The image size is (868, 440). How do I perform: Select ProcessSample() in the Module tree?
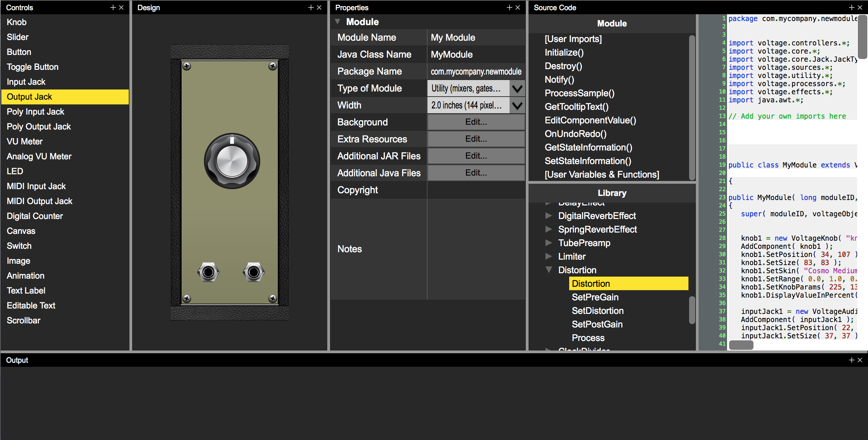coord(580,93)
